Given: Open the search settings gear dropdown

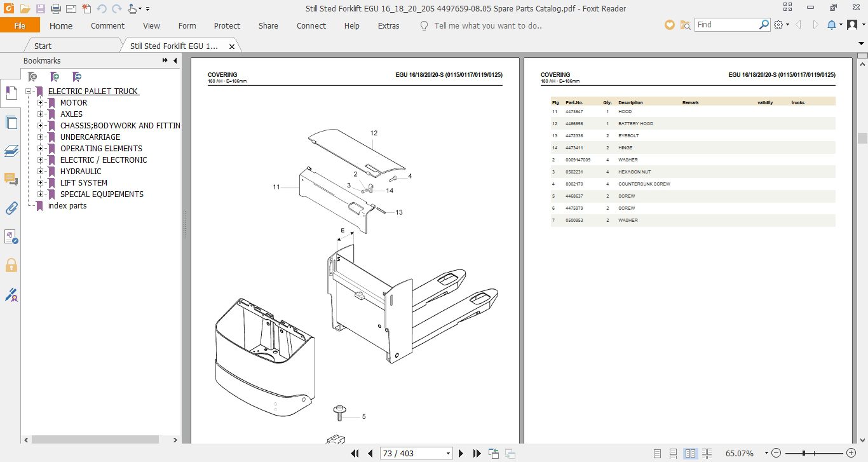Looking at the screenshot, I should (x=781, y=25).
